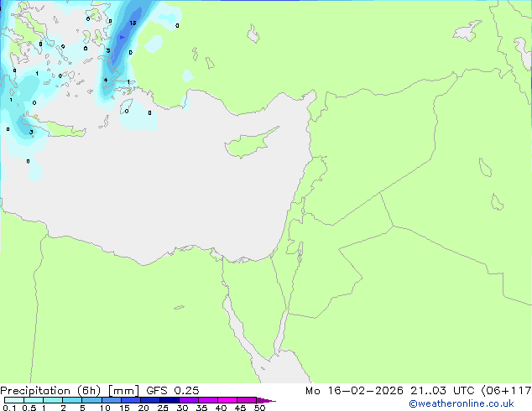This screenshot has width=532, height=411.
Task: Click legend scale label '25'
Action: [163, 408]
